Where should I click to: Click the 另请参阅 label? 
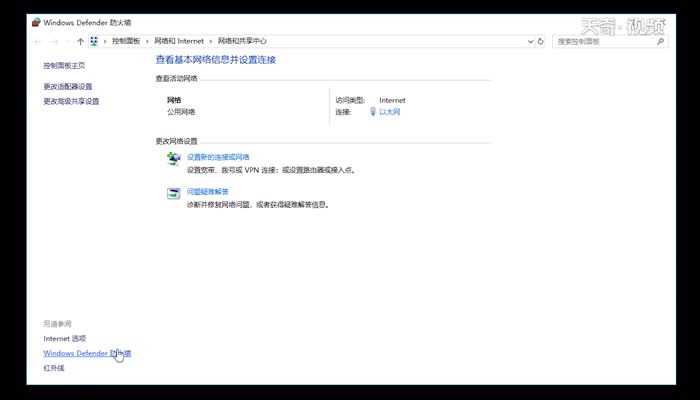pos(57,324)
